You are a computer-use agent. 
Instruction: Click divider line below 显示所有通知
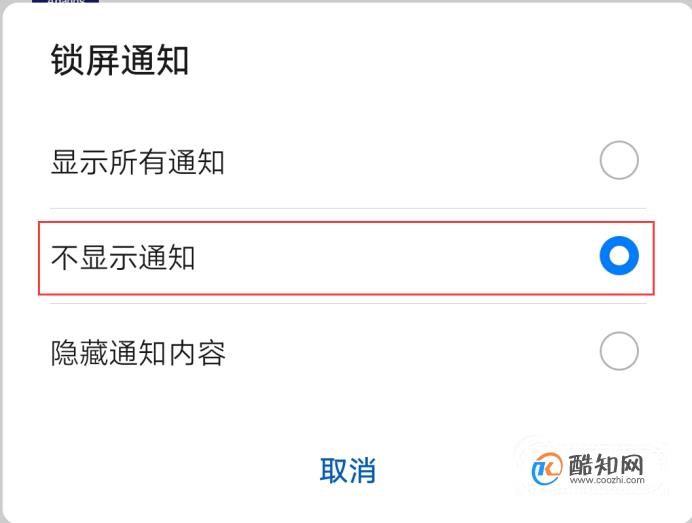click(x=348, y=208)
